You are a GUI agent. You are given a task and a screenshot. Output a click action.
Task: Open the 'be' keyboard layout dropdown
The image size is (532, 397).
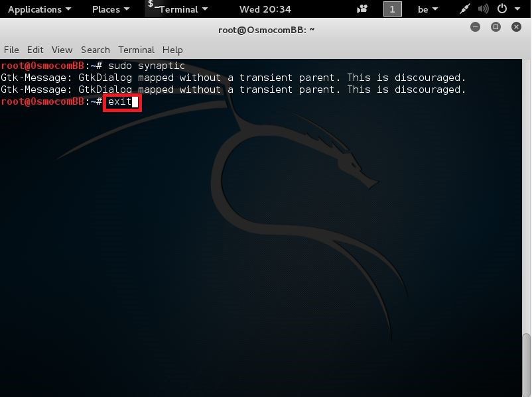tap(427, 9)
